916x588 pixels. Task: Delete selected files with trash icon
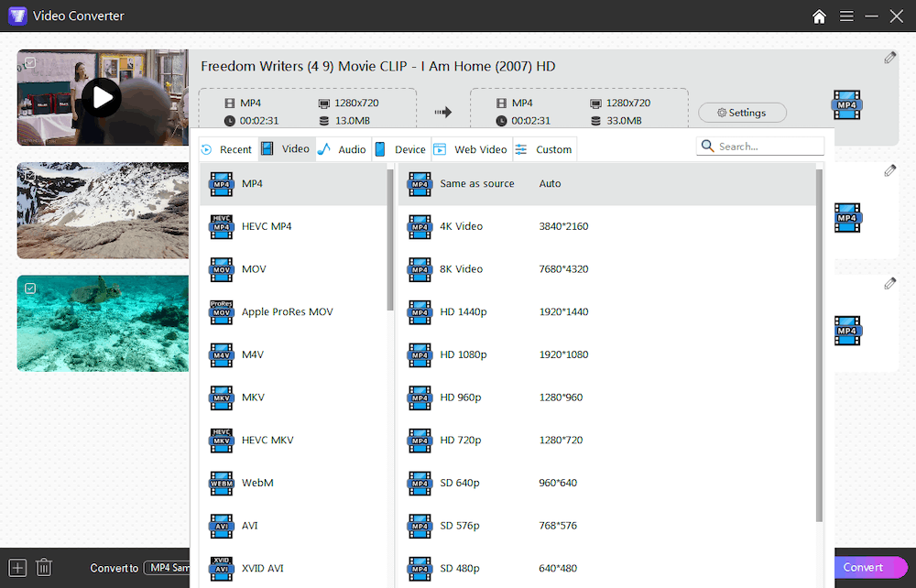pos(44,568)
